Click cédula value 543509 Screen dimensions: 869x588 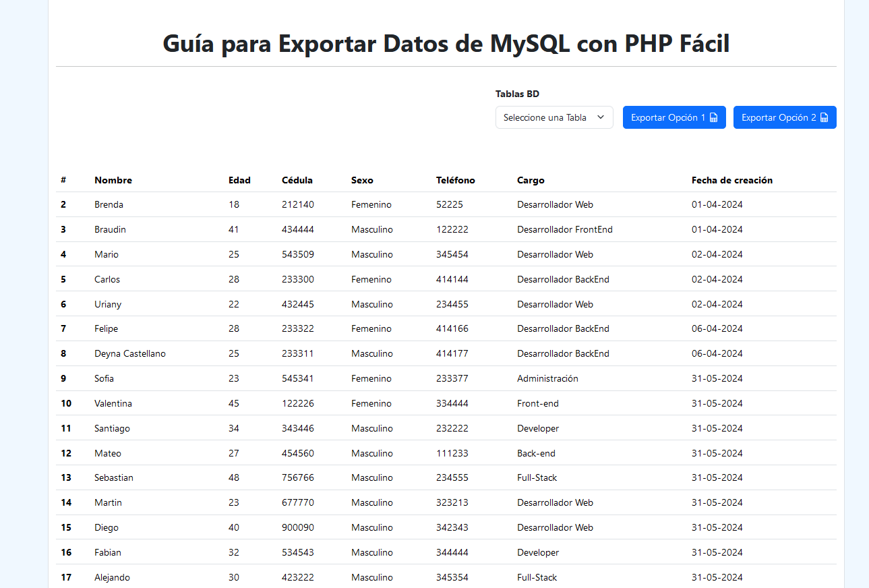coord(298,254)
